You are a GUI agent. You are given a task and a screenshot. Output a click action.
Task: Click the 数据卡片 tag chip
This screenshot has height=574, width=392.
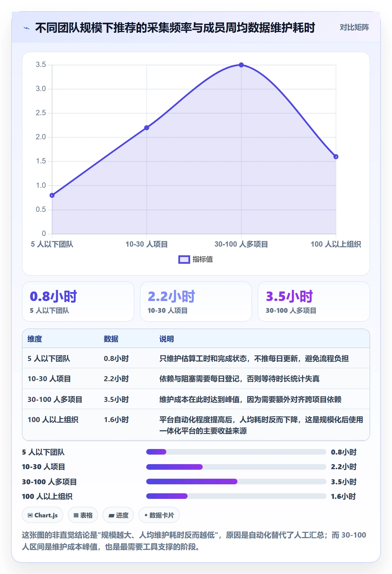(159, 515)
